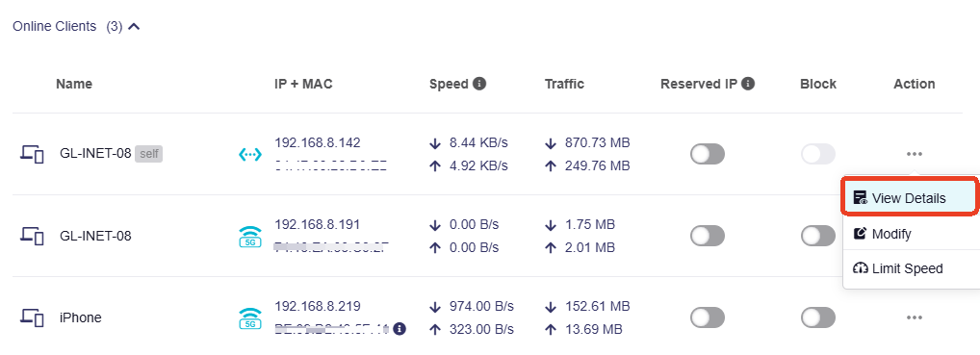Click the wired connection icon for 192.168.8.142
The image size is (980, 355).
pos(250,154)
